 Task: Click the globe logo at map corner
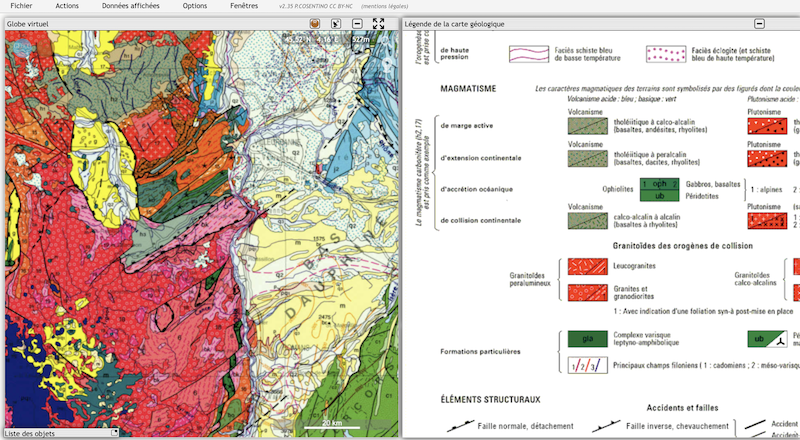[22, 48]
